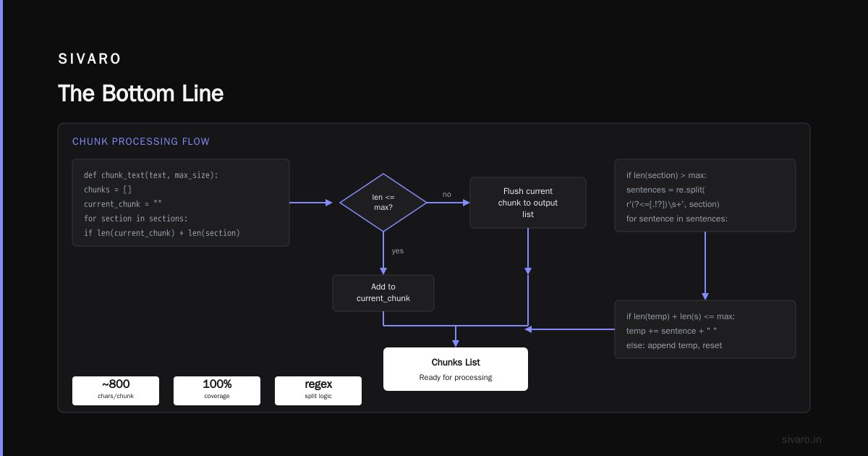This screenshot has height=456, width=868.
Task: Click 'Ready for processing' subtitle
Action: 456,378
